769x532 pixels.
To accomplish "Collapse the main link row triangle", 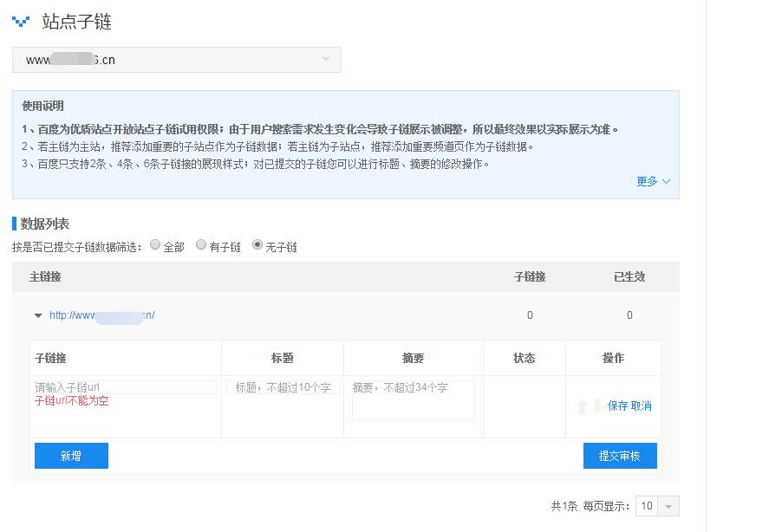I will coord(38,316).
